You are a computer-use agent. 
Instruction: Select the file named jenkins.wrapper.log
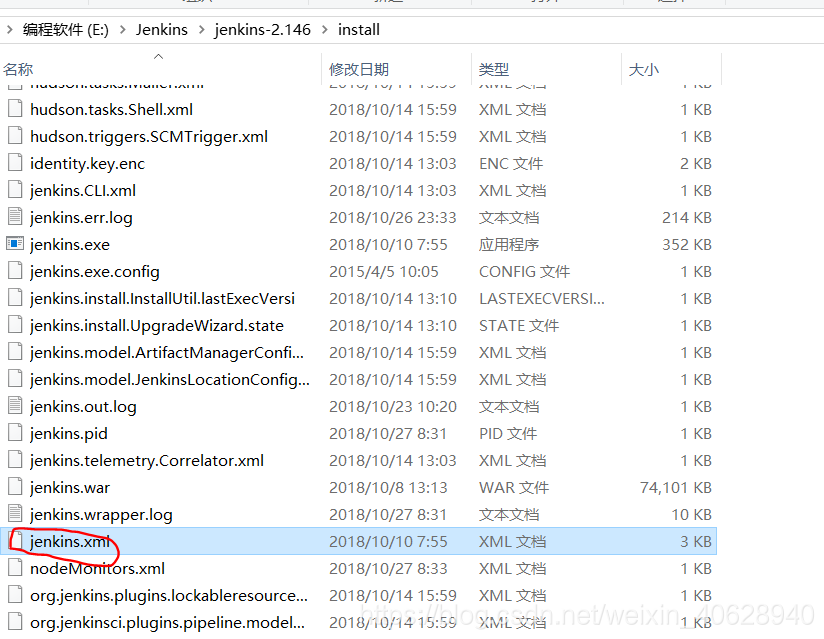[101, 514]
